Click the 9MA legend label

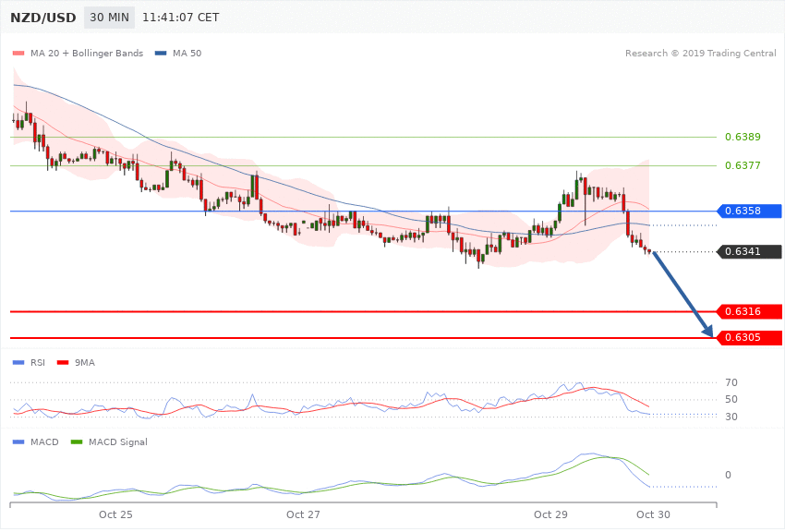85,362
